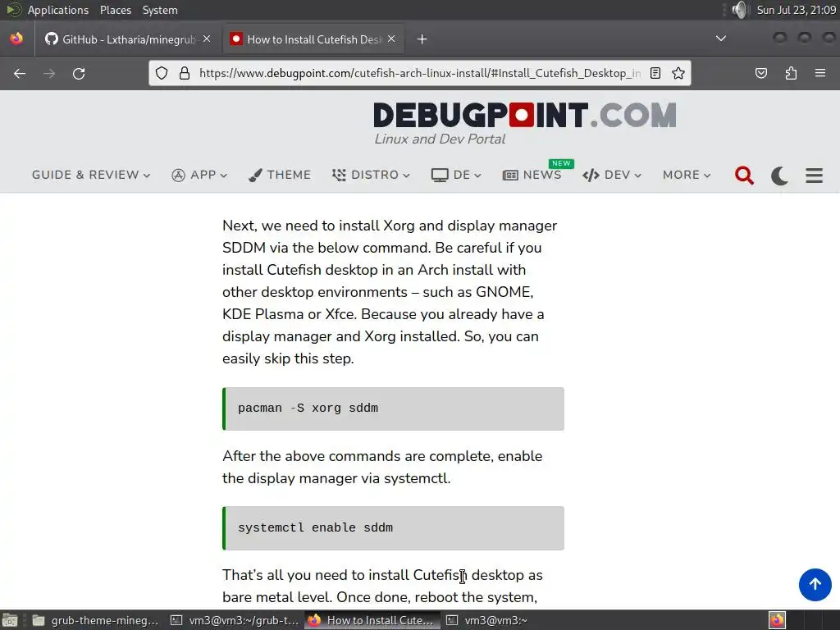Expand the APP navigation dropdown
The width and height of the screenshot is (840, 630).
coord(199,175)
